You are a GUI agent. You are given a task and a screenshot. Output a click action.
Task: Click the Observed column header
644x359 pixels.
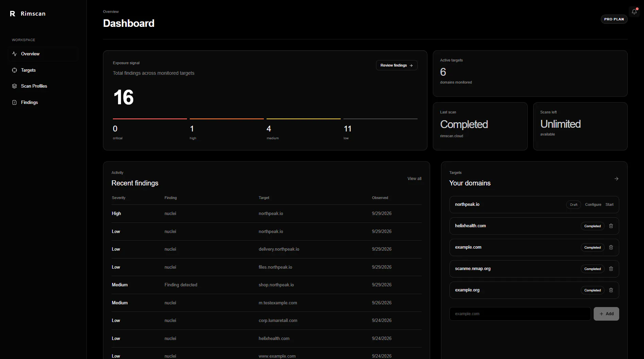[380, 198]
